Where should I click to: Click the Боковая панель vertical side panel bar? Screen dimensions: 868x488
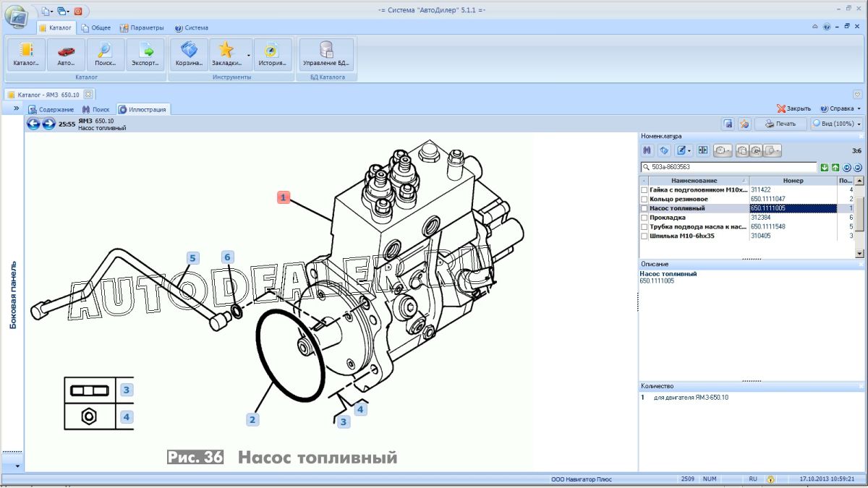[x=12, y=295]
